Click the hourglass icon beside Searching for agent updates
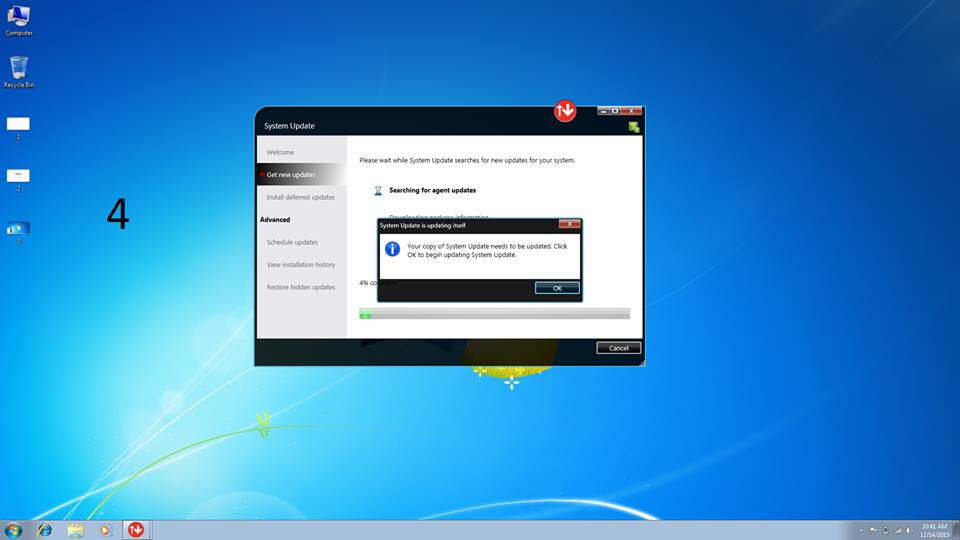 coord(378,190)
